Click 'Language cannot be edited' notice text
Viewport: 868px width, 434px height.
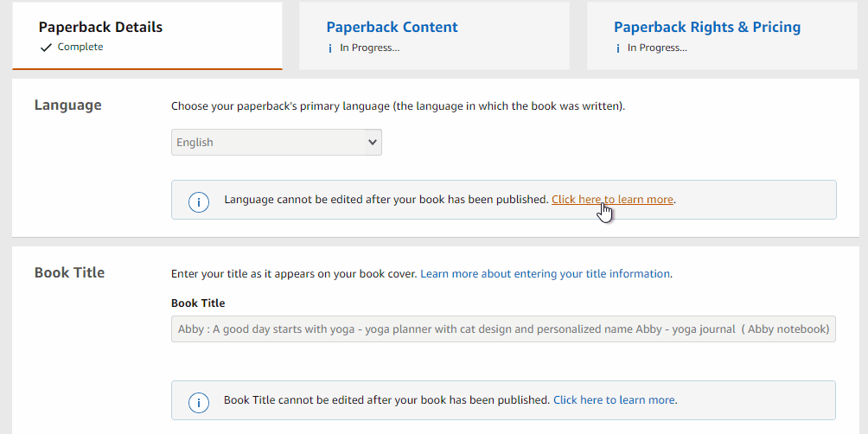point(386,200)
